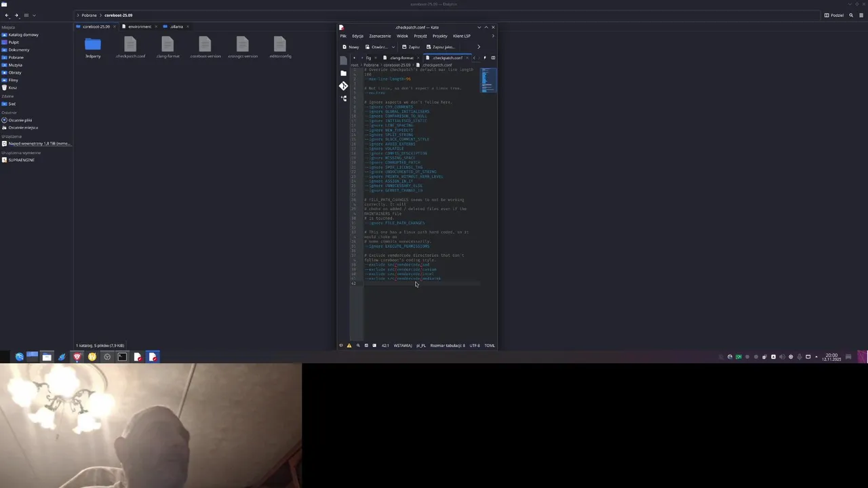Toggle the WSTAWIAJ insert mode indicator
The height and width of the screenshot is (488, 868).
coord(403,346)
